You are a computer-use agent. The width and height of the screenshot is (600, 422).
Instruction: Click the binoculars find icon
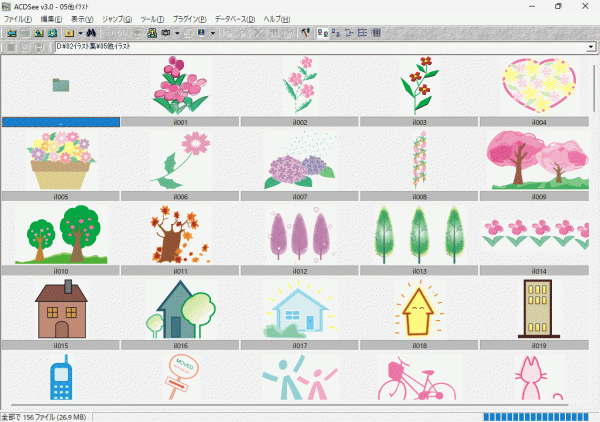coord(91,33)
